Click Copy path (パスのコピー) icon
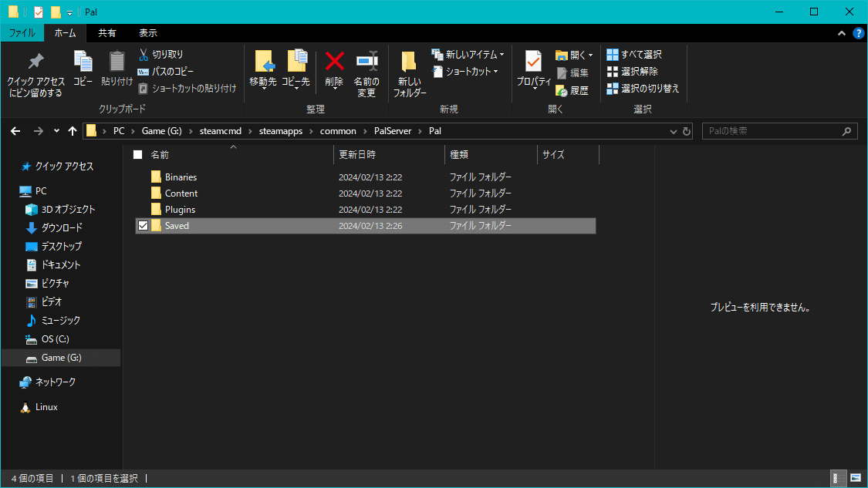This screenshot has width=868, height=488. pos(143,72)
